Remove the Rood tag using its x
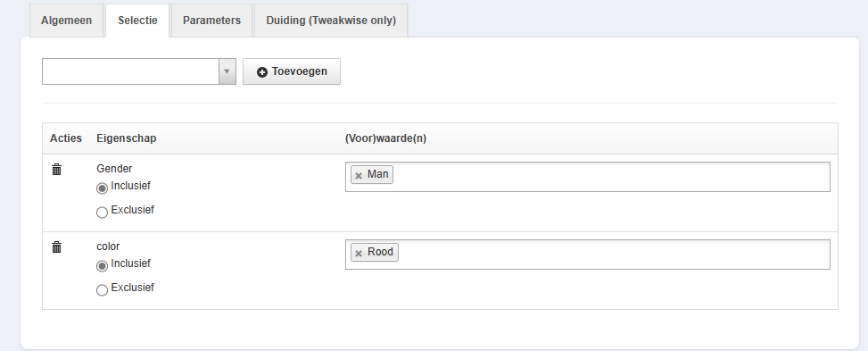This screenshot has width=868, height=351. [359, 254]
